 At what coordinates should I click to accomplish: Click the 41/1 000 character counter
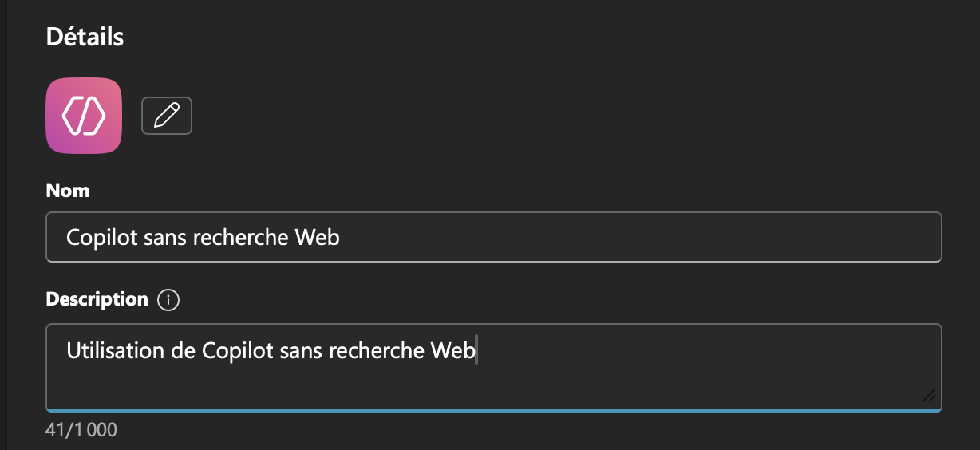click(x=81, y=430)
